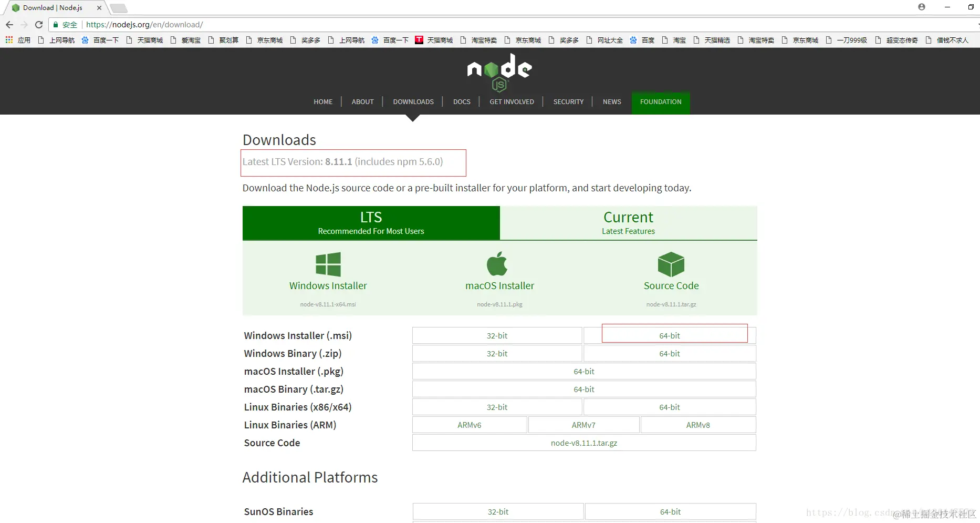Open a new browser tab
Screen dimensions: 980x523
(x=119, y=8)
